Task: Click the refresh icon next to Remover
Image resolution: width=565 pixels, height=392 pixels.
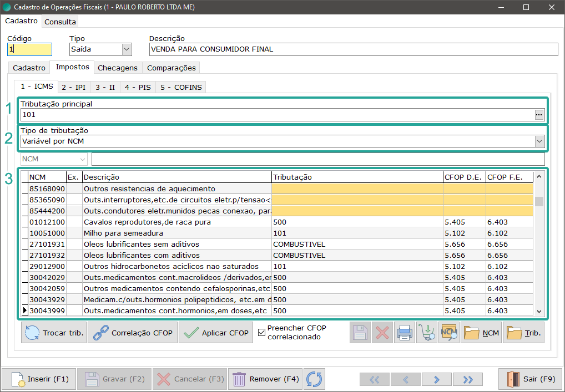Action: pyautogui.click(x=314, y=379)
